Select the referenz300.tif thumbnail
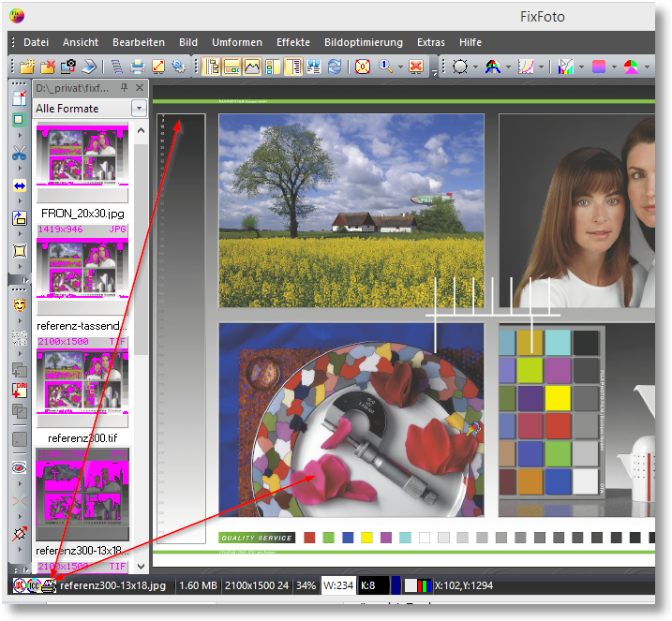 click(82, 381)
